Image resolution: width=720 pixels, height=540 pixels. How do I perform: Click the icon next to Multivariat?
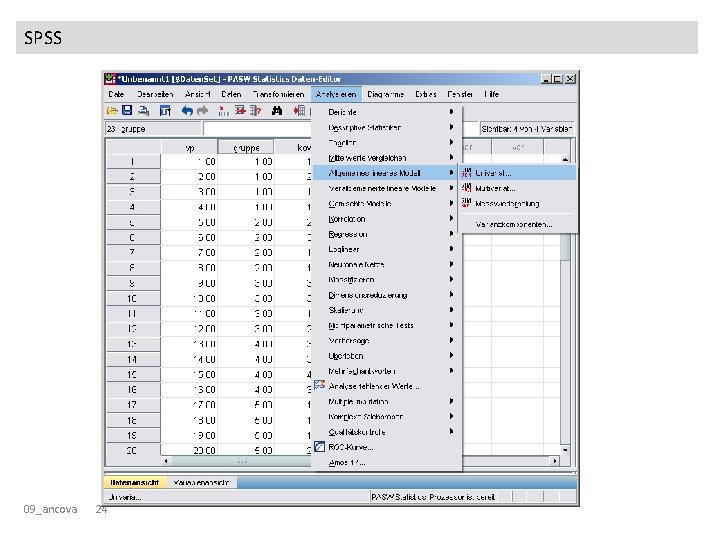[467, 188]
